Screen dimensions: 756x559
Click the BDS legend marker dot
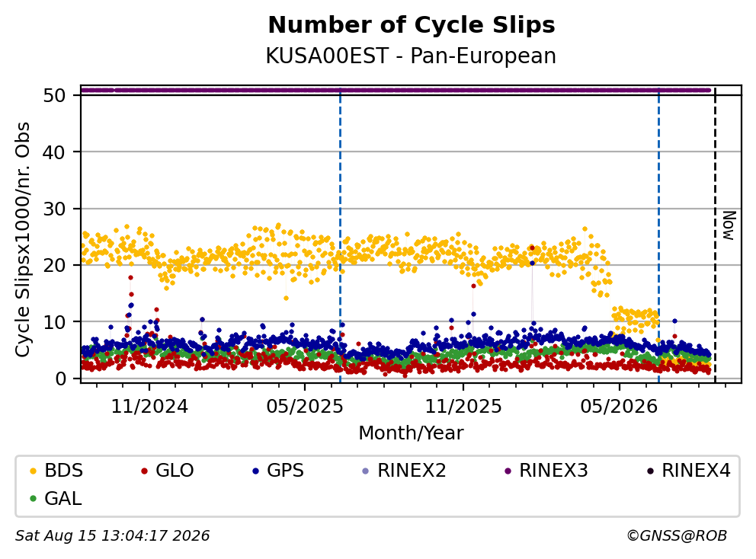pyautogui.click(x=33, y=471)
